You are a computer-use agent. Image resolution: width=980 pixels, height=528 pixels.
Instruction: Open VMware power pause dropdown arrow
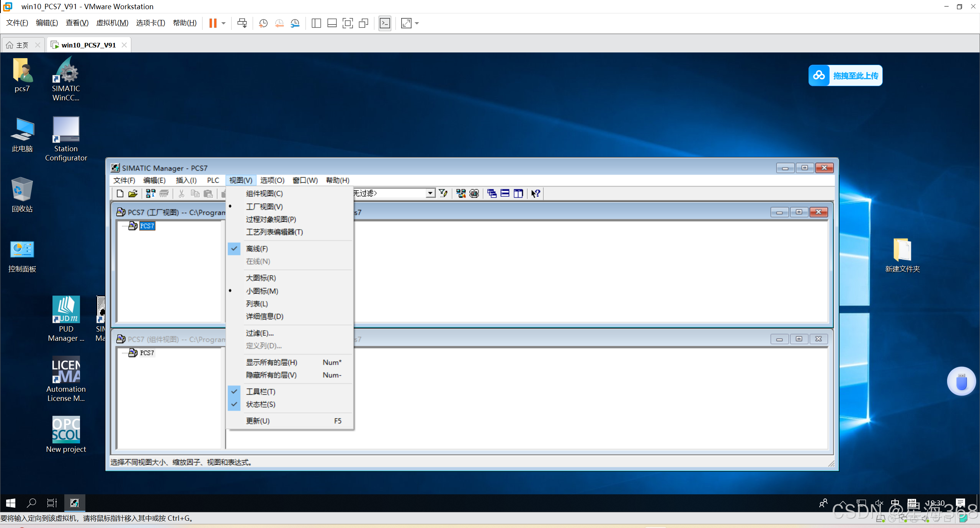click(x=224, y=23)
